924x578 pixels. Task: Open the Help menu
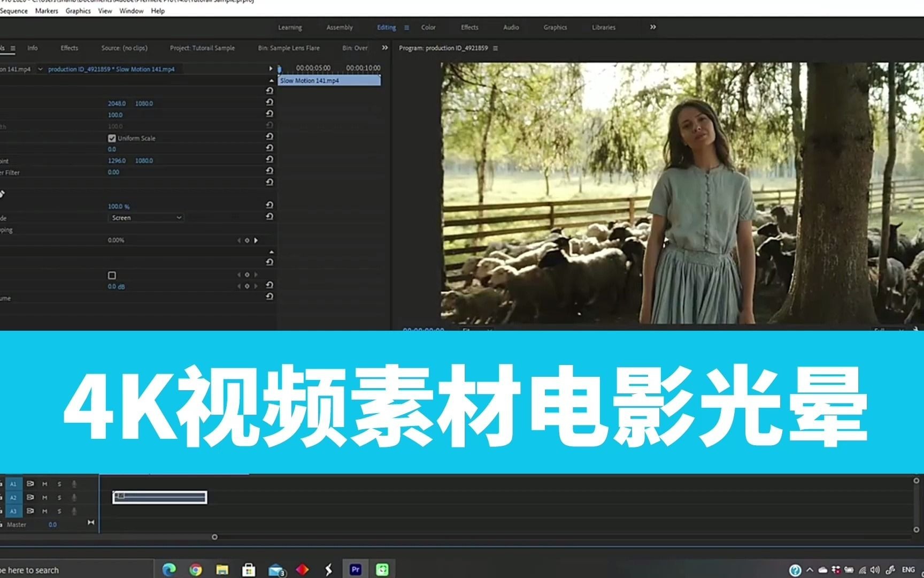pyautogui.click(x=158, y=11)
